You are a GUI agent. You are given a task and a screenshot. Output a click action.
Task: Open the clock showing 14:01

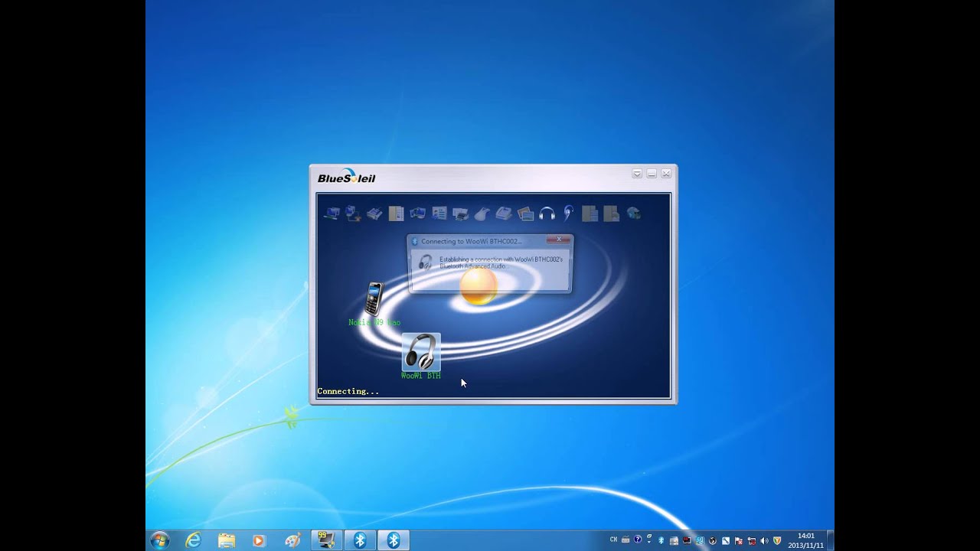(805, 540)
